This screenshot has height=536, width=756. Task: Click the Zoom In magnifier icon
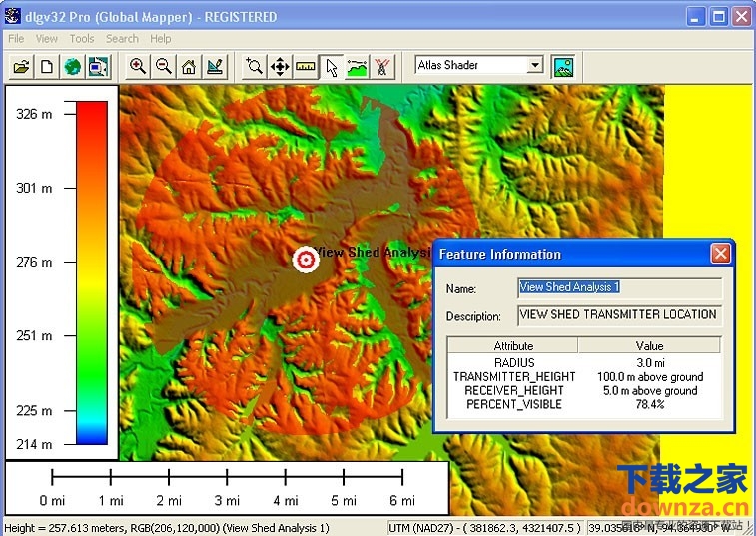[x=138, y=67]
